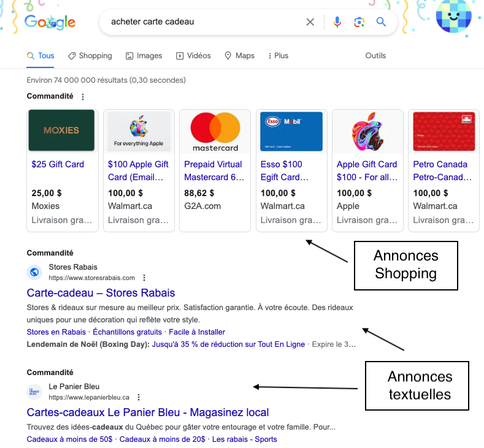This screenshot has height=448, width=484.
Task: Click in the search text field
Action: click(202, 22)
